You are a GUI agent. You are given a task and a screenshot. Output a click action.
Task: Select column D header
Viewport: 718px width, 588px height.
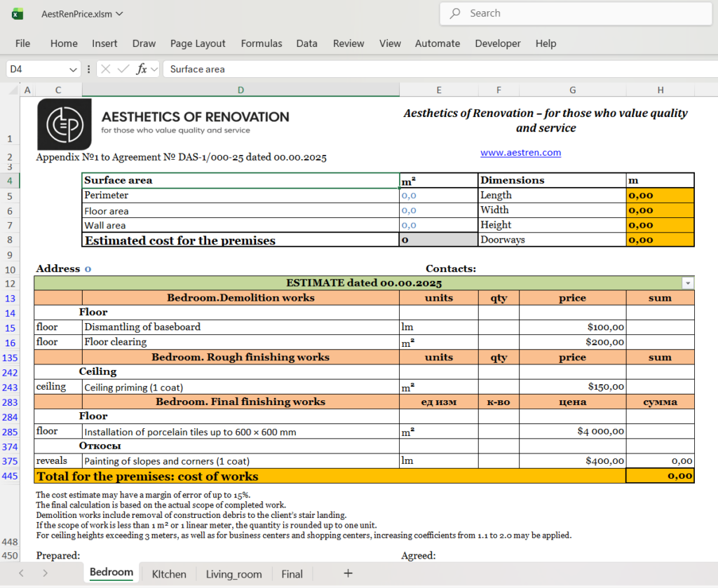(241, 90)
